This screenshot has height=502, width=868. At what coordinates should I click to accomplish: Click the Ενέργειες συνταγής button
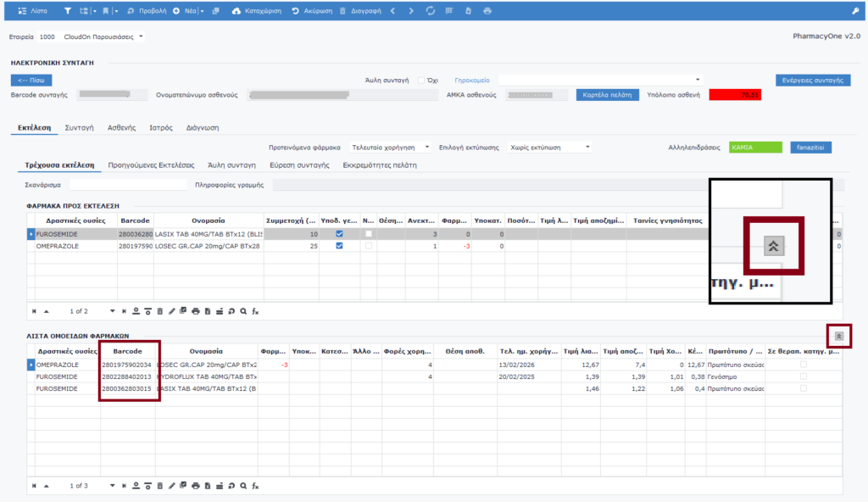click(x=812, y=81)
